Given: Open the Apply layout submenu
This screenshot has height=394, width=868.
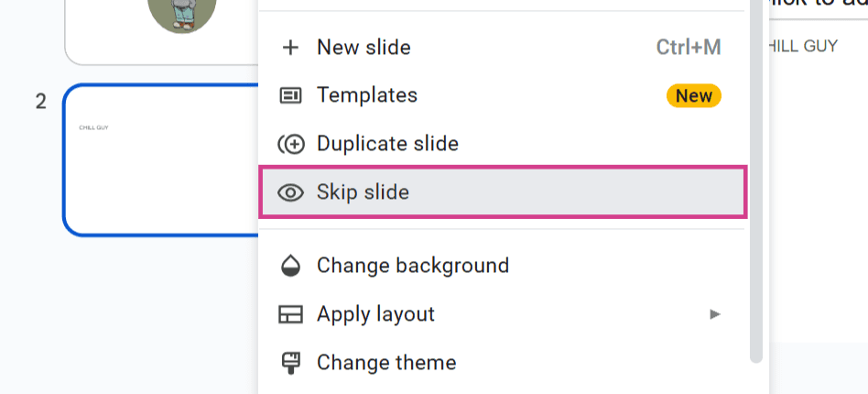Looking at the screenshot, I should [x=504, y=314].
